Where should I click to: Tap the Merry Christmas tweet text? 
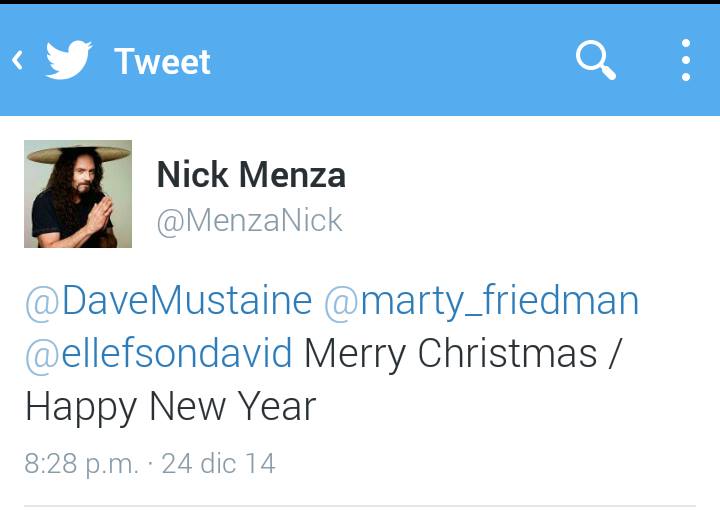click(450, 354)
